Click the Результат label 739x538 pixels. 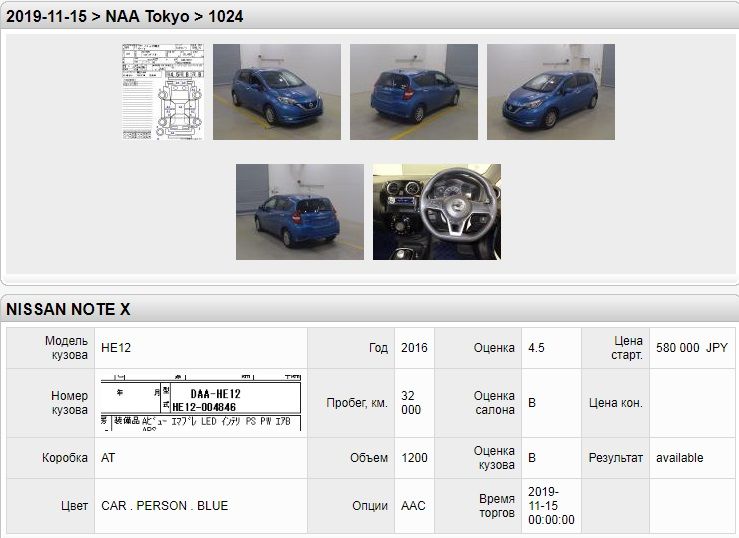coord(616,457)
